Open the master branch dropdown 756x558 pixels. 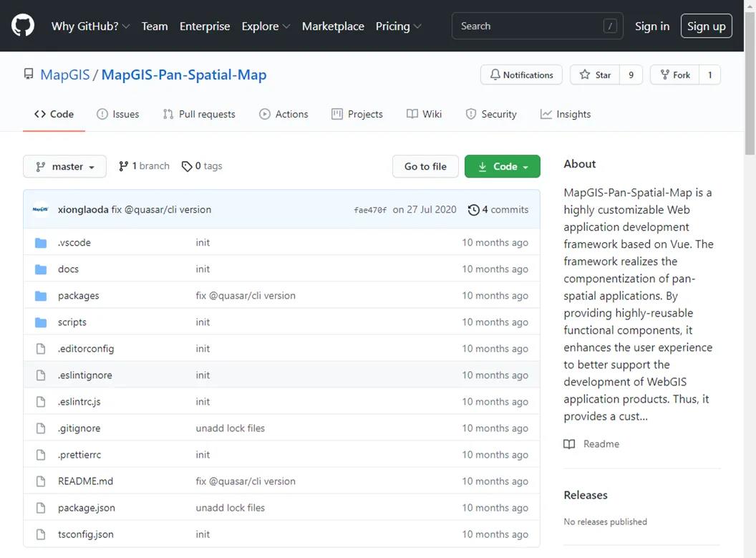64,166
